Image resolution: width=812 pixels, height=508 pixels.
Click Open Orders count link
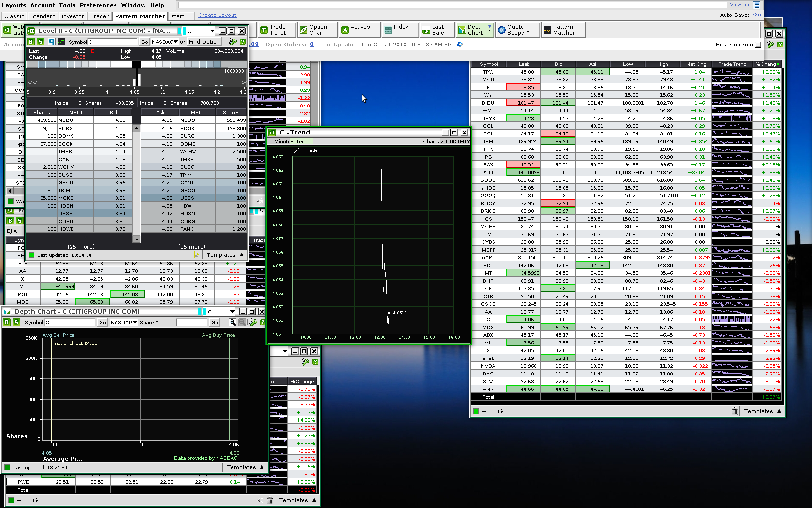click(x=312, y=45)
